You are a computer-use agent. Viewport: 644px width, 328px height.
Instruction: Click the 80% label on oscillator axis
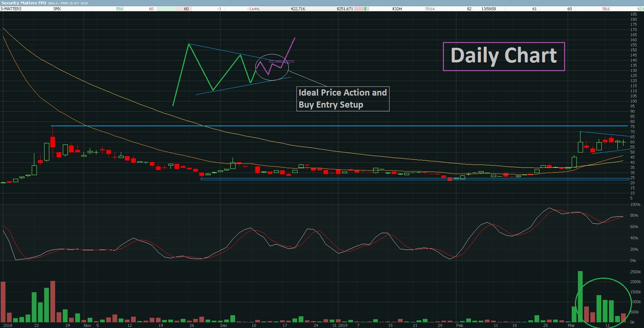tap(634, 216)
